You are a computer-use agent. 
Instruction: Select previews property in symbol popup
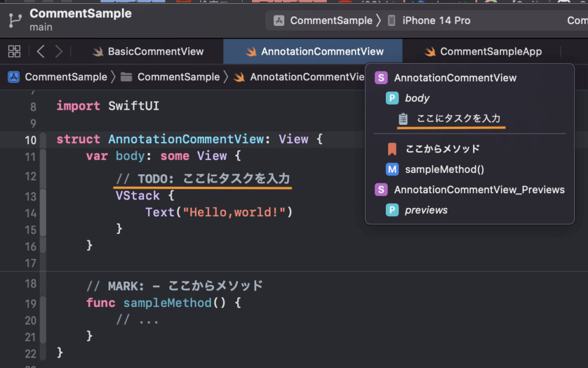(x=426, y=210)
